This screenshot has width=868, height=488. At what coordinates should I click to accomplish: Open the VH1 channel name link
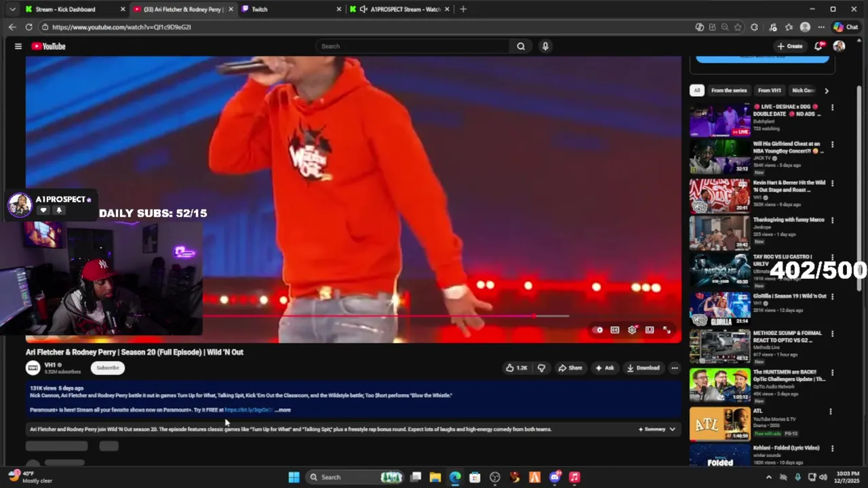pyautogui.click(x=50, y=365)
